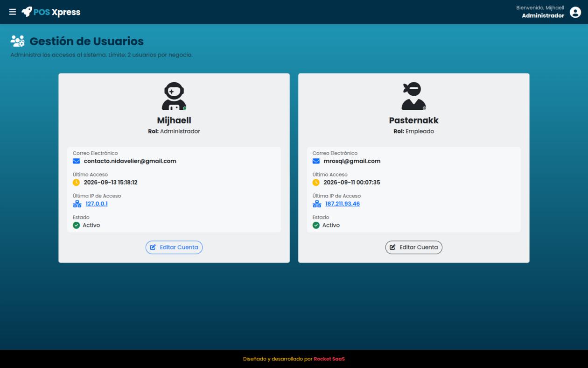Select Pasternakk's ninja avatar

click(414, 96)
